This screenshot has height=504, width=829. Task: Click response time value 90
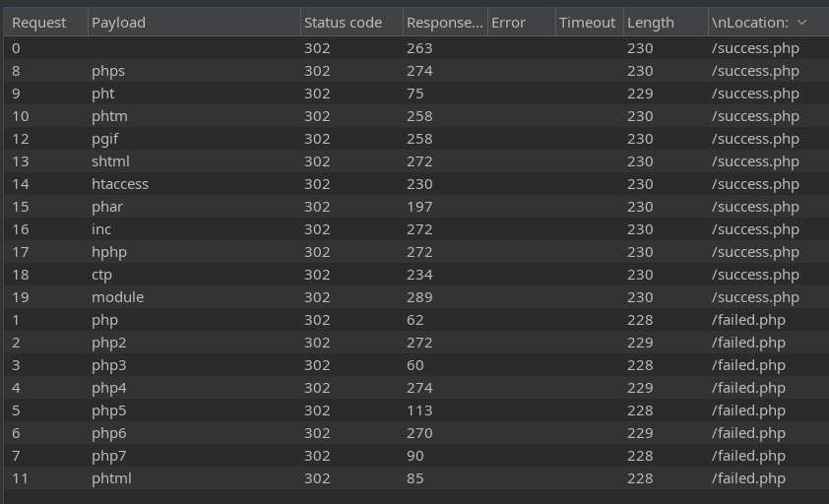415,456
